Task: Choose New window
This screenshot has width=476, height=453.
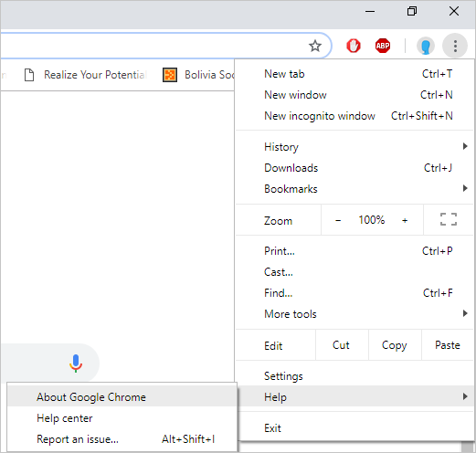Action: pos(354,95)
